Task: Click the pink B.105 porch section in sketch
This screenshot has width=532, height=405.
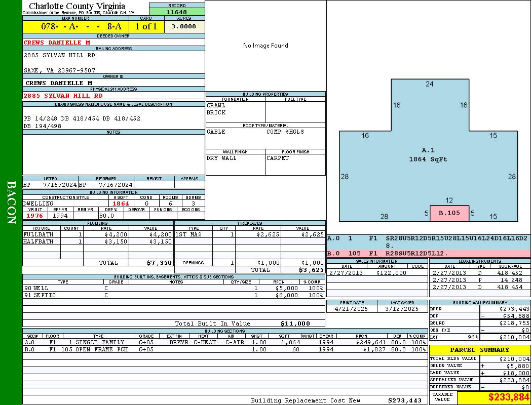Action: (449, 213)
